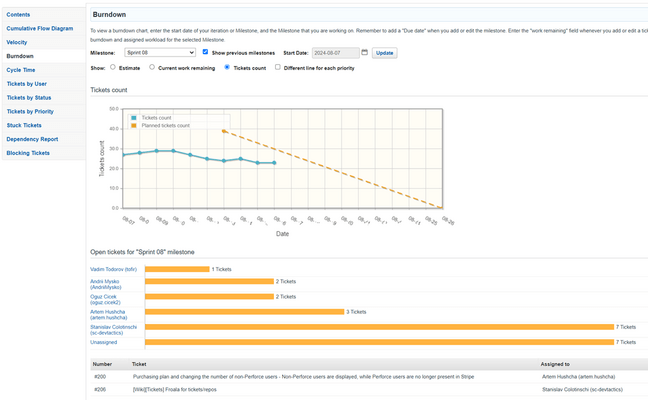648x400 pixels.
Task: Click the orange Planned tickets count legend swatch
Action: click(x=133, y=125)
